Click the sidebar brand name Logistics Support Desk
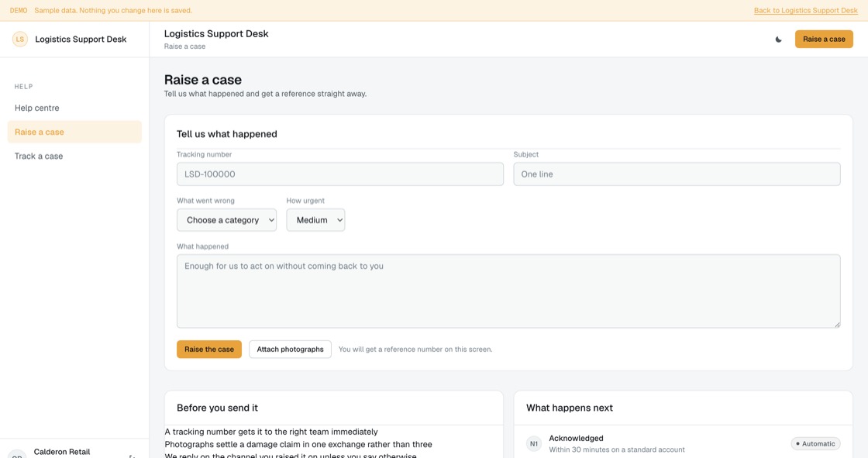The width and height of the screenshot is (868, 458). (x=81, y=40)
